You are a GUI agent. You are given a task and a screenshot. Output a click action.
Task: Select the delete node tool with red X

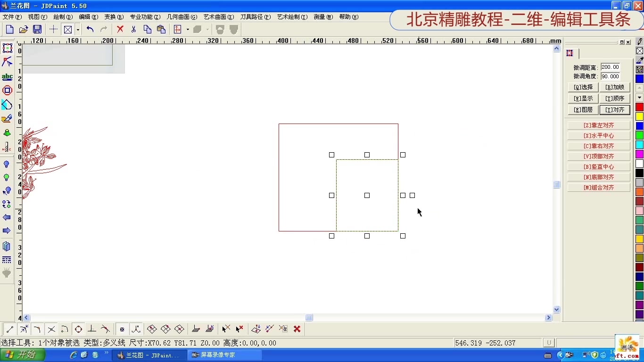pyautogui.click(x=239, y=329)
